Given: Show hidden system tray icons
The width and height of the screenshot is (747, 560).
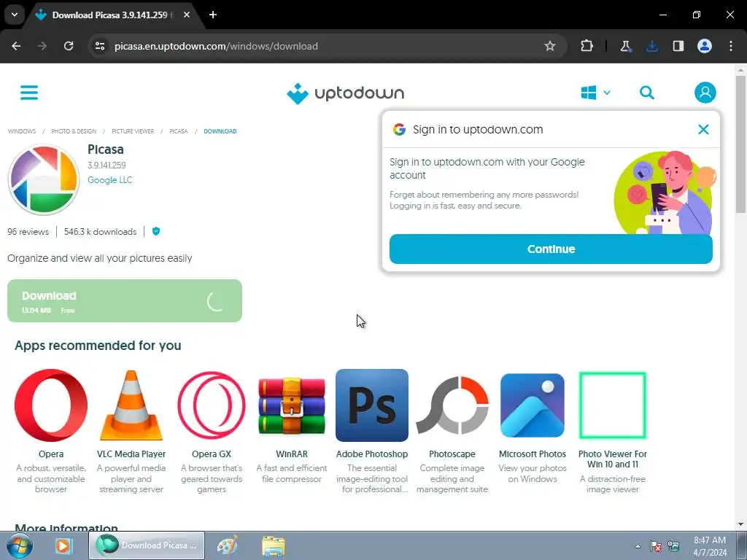Looking at the screenshot, I should (638, 546).
